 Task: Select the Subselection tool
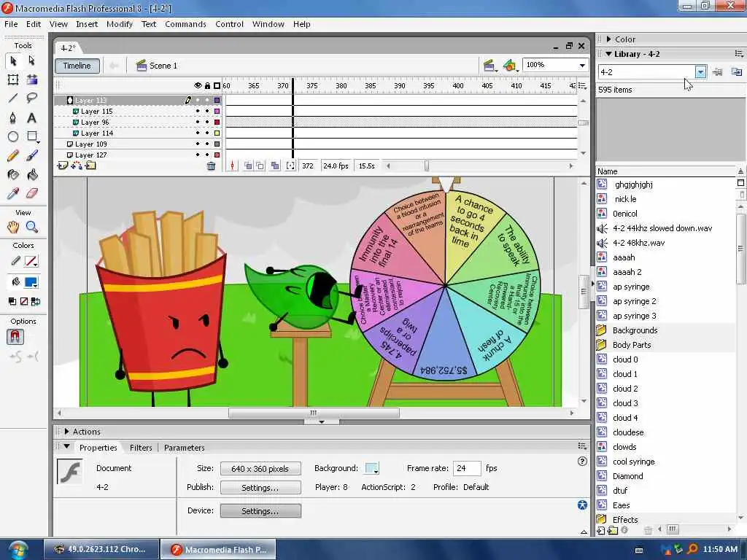(32, 61)
